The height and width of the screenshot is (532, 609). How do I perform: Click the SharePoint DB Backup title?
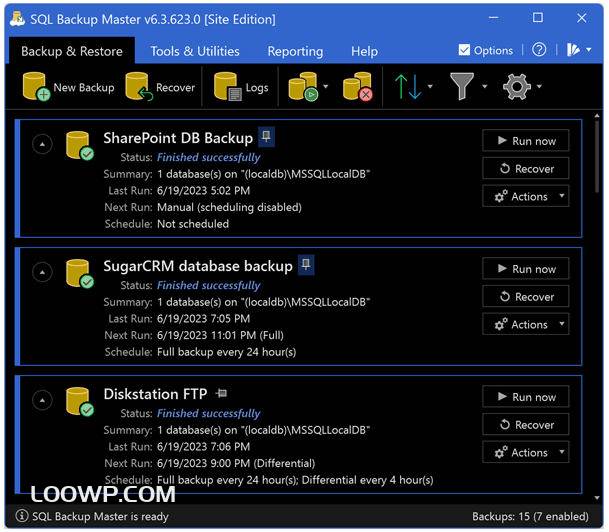point(178,138)
